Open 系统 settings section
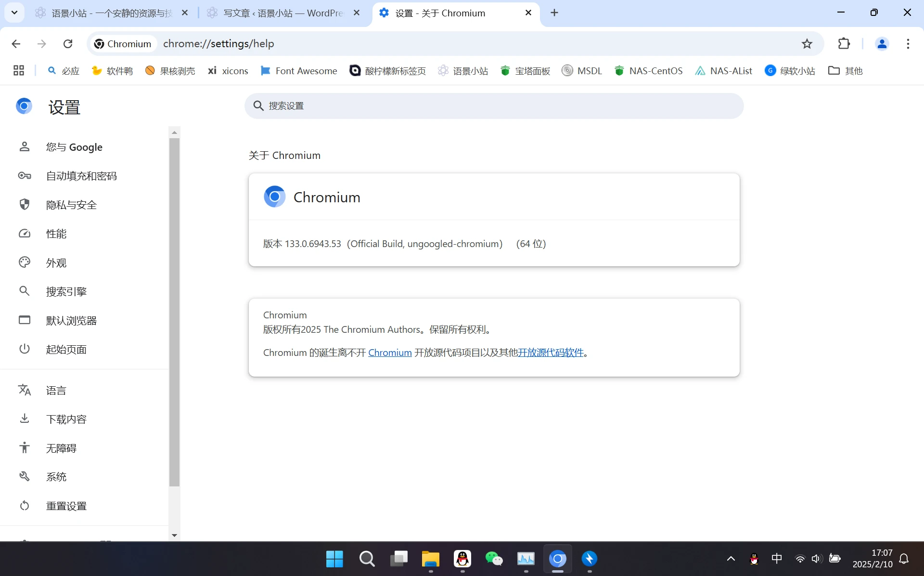 click(x=84, y=477)
